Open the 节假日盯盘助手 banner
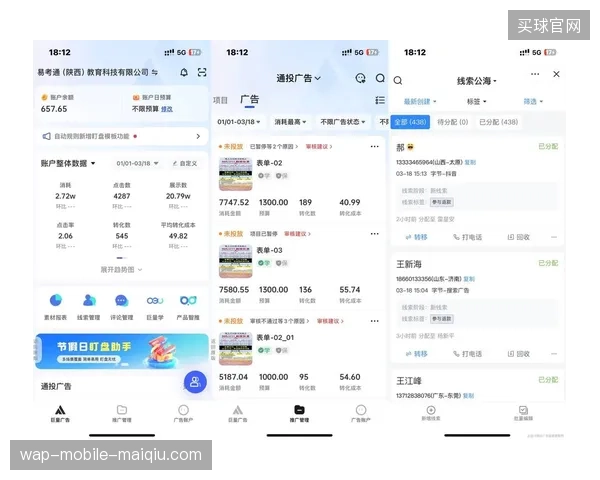The width and height of the screenshot is (600, 480). 122,351
